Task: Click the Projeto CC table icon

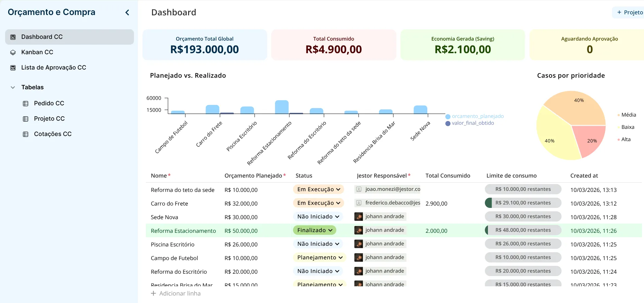Action: coord(26,119)
